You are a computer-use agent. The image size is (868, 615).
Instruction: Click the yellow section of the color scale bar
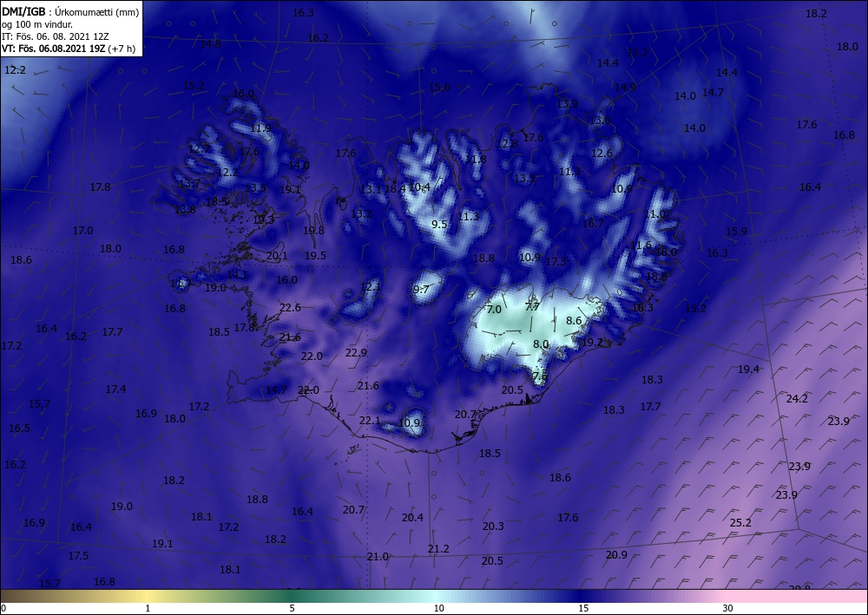point(147,596)
